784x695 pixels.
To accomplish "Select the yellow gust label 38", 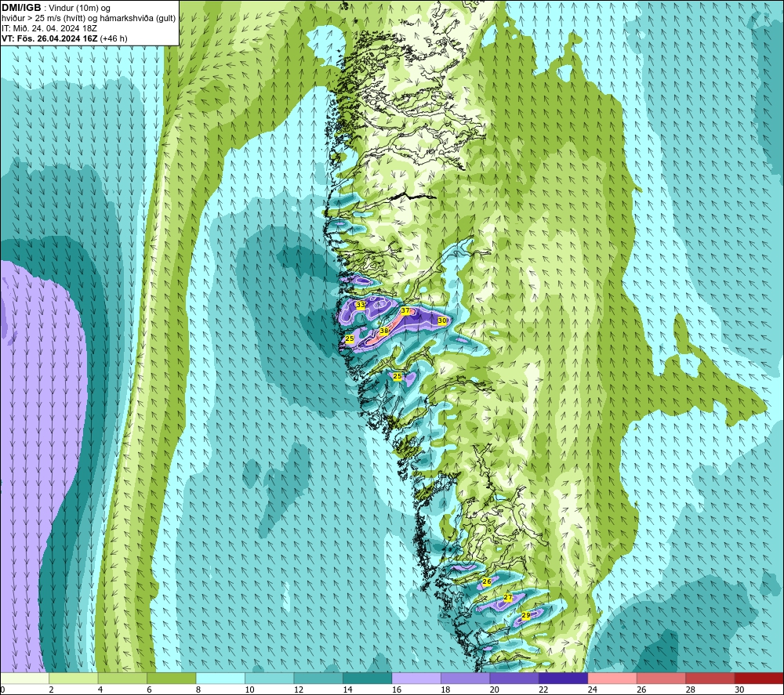I will tap(384, 331).
